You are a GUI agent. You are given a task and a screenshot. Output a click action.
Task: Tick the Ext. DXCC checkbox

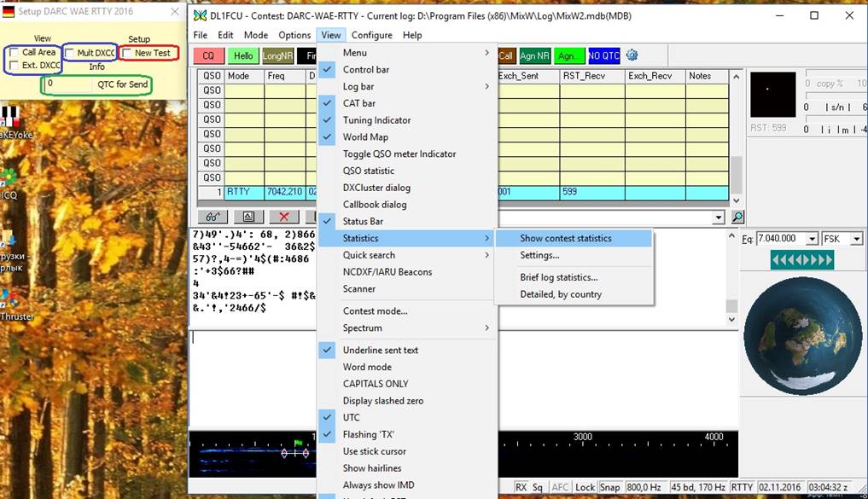point(15,66)
